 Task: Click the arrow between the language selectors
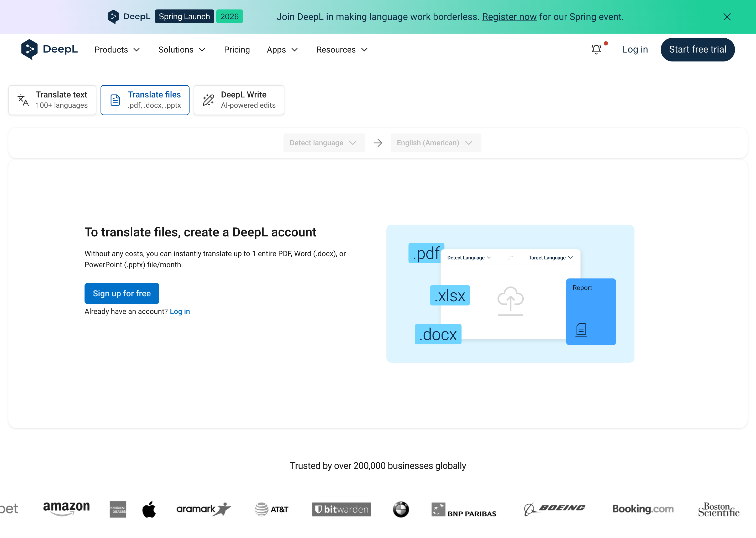click(x=378, y=143)
